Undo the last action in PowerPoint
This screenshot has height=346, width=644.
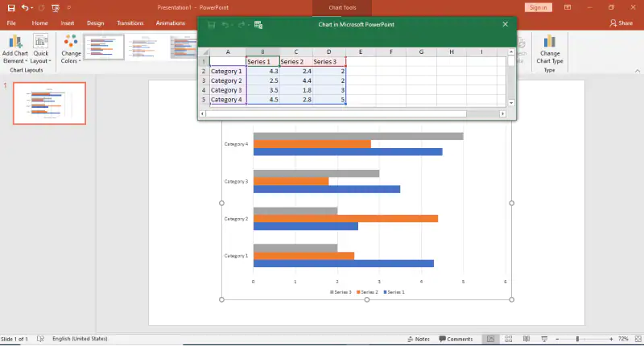[25, 8]
